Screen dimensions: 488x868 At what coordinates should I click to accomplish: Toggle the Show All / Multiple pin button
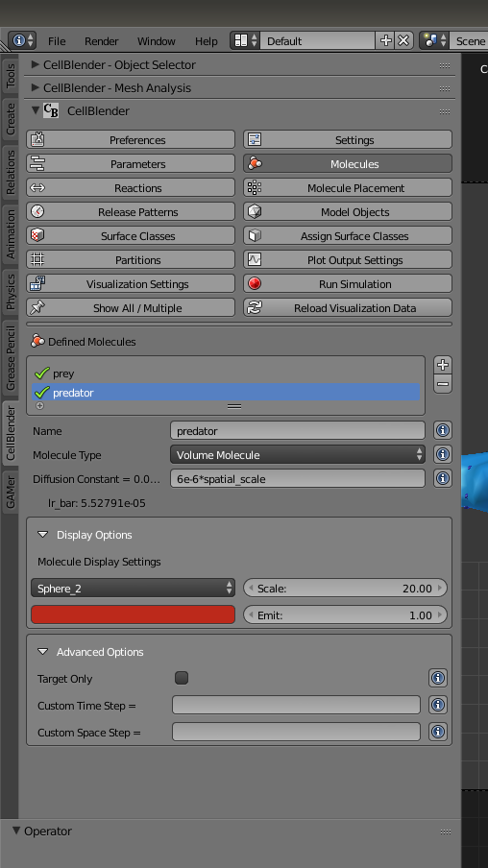131,308
